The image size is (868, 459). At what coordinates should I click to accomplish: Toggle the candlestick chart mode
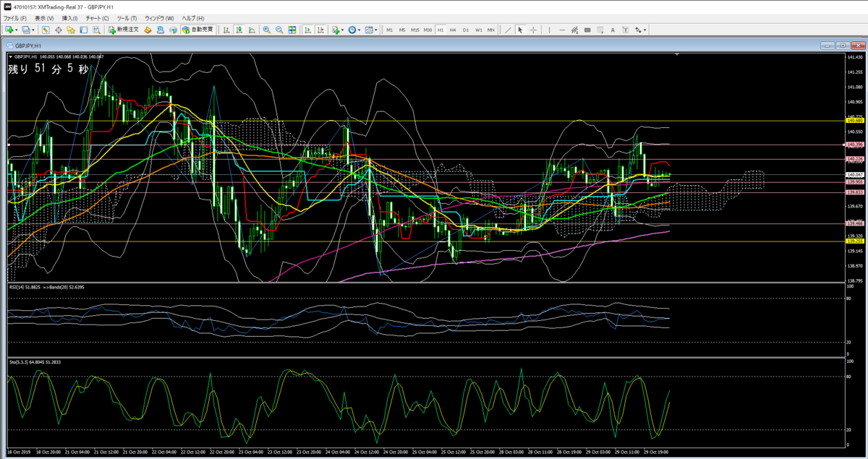pyautogui.click(x=239, y=30)
